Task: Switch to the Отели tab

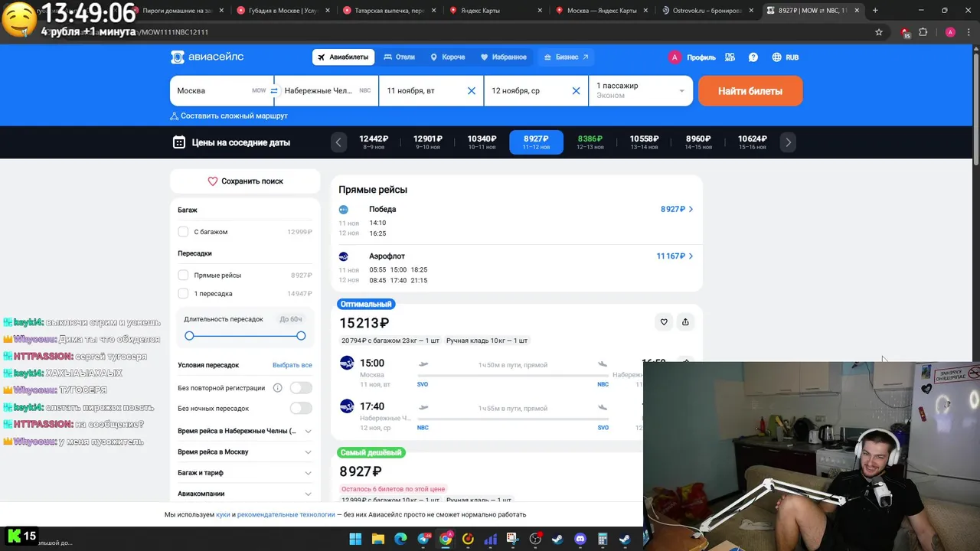Action: 400,57
